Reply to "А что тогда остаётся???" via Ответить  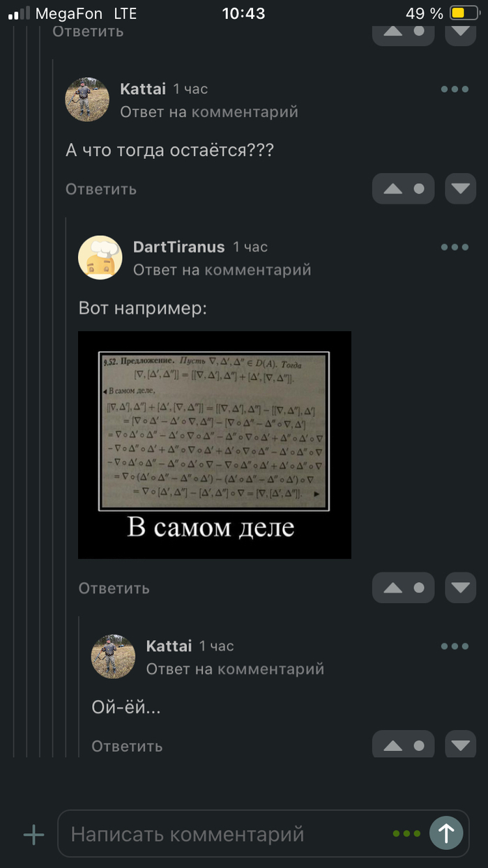click(101, 189)
